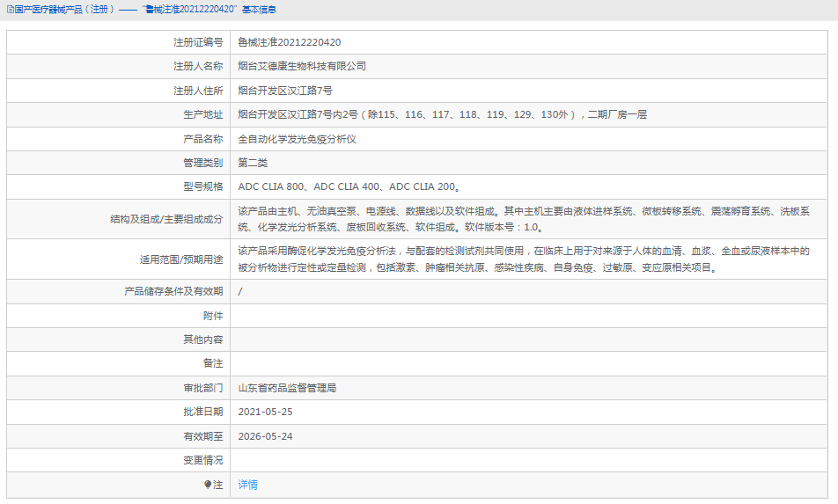Click the 审批部门 label
The height and width of the screenshot is (504, 838).
(x=202, y=388)
